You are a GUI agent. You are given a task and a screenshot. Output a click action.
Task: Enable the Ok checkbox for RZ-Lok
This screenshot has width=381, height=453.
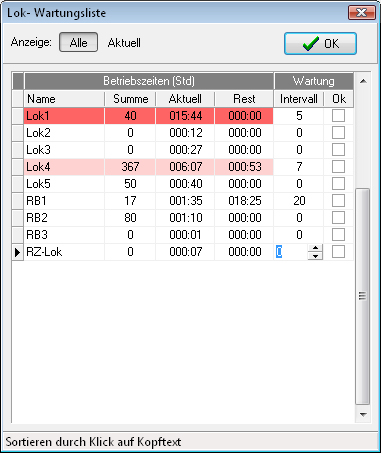tap(338, 252)
